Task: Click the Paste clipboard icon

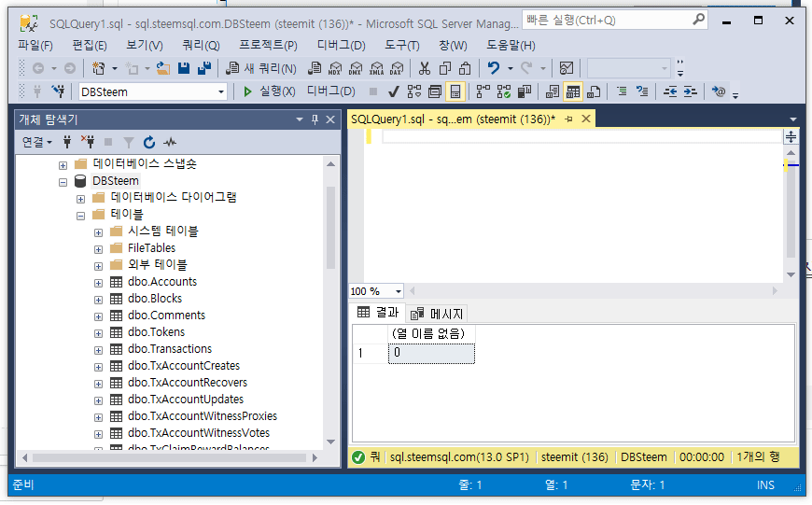Action: pyautogui.click(x=465, y=68)
